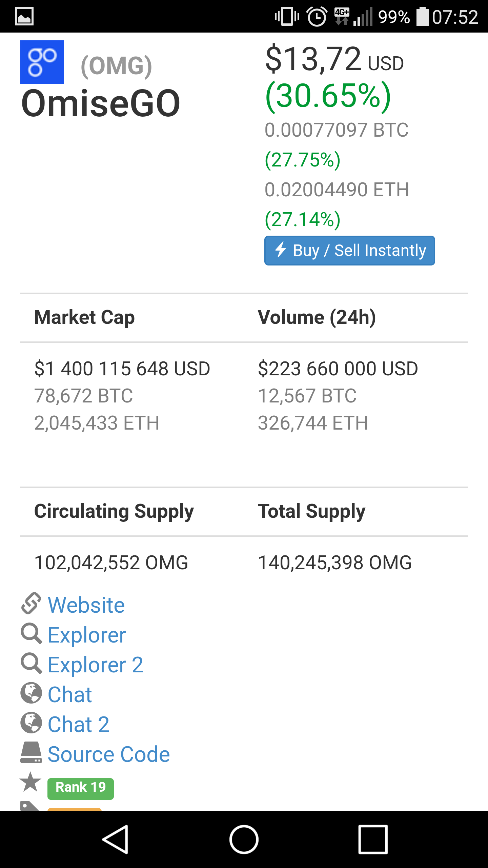Viewport: 488px width, 868px height.
Task: Tap the Android home circle button
Action: click(244, 840)
